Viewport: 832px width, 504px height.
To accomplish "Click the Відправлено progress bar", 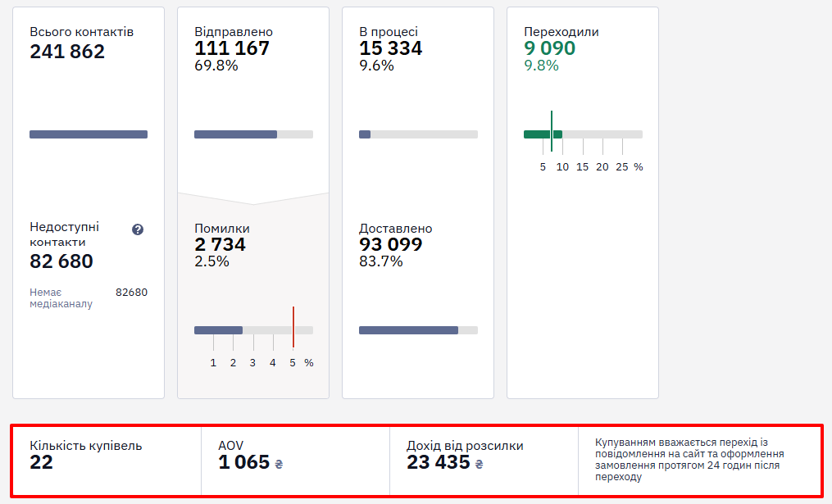I will 253,134.
